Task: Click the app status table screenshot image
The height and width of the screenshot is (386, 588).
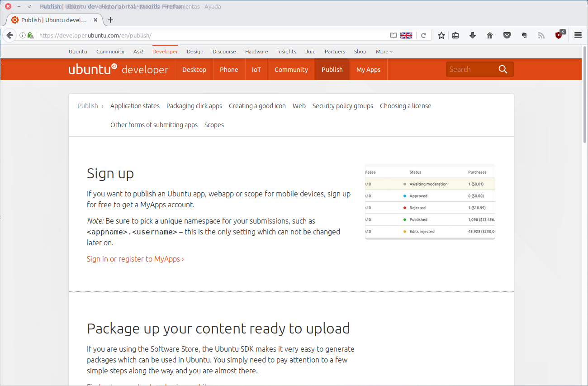Action: pyautogui.click(x=430, y=202)
